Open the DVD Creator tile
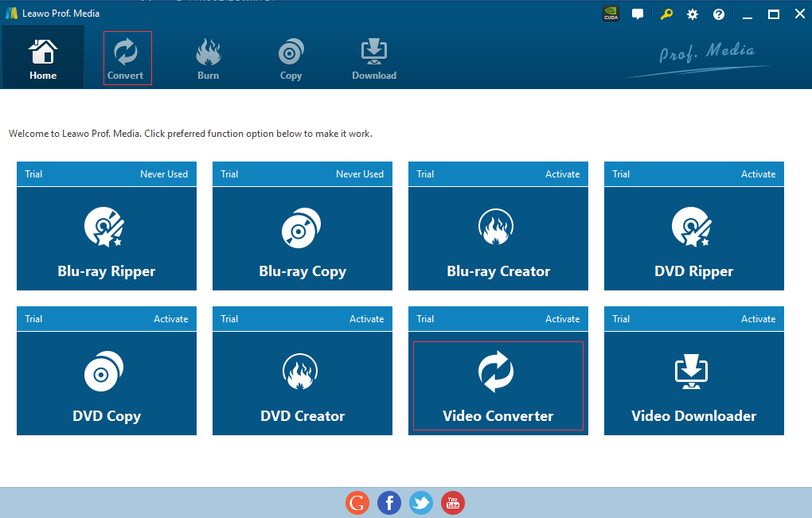This screenshot has width=812, height=518. coord(303,384)
